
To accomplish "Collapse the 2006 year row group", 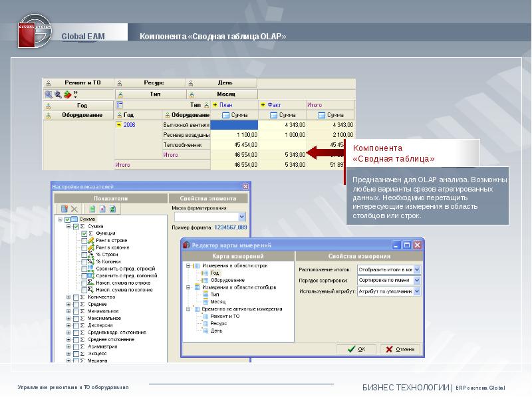I will 119,124.
